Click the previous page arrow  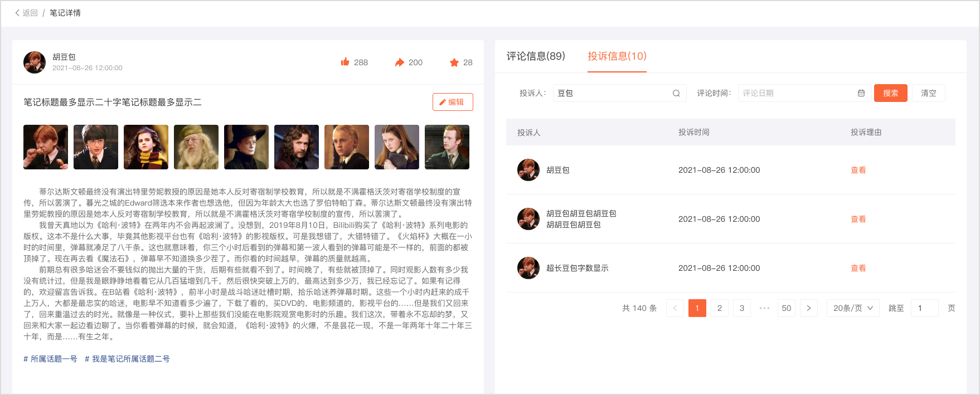point(675,308)
